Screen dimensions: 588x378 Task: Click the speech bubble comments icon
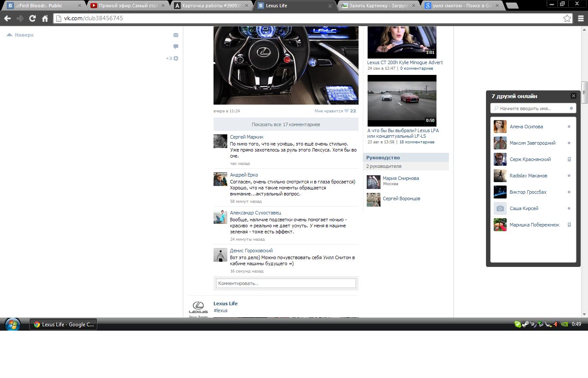(176, 46)
